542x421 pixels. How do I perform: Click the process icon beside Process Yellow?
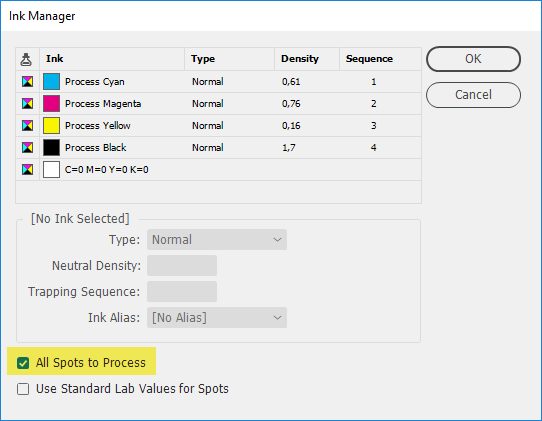tap(28, 125)
